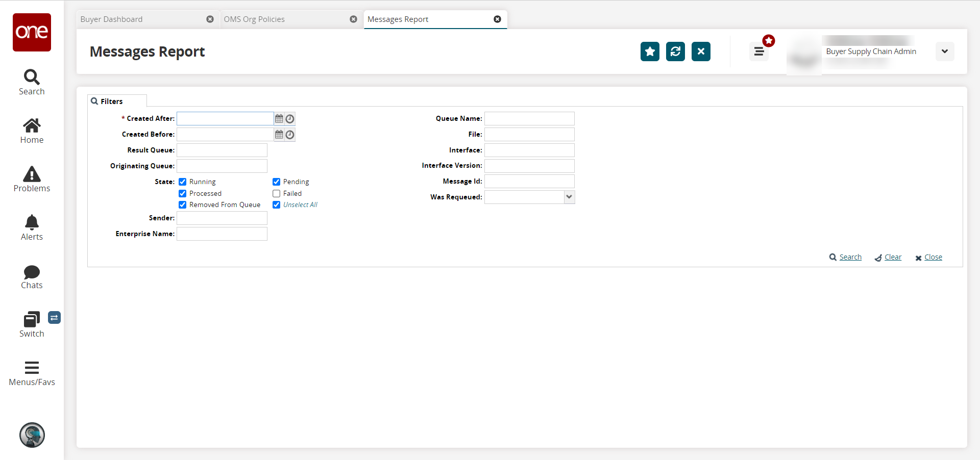
Task: Click the Result Queue input
Action: pos(222,150)
